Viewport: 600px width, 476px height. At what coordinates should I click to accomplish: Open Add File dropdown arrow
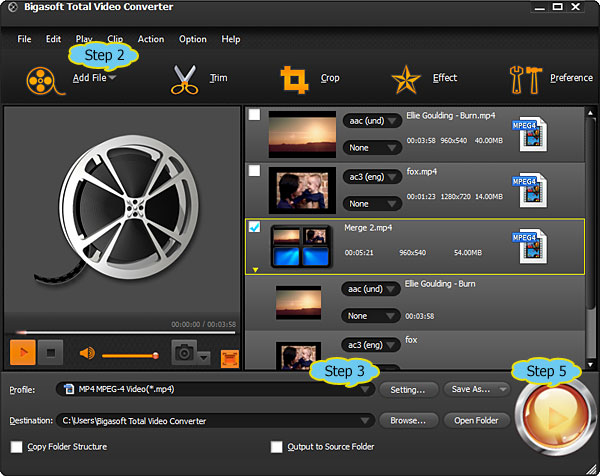click(112, 78)
